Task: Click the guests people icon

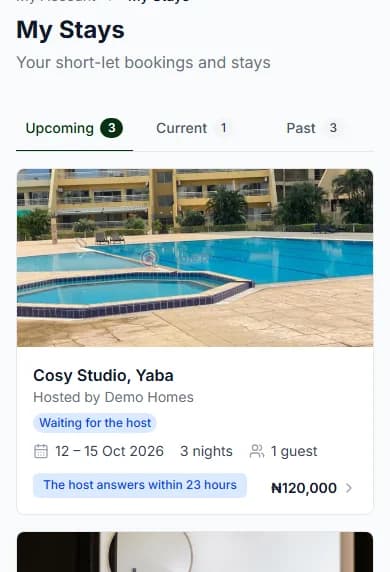Action: click(x=257, y=451)
